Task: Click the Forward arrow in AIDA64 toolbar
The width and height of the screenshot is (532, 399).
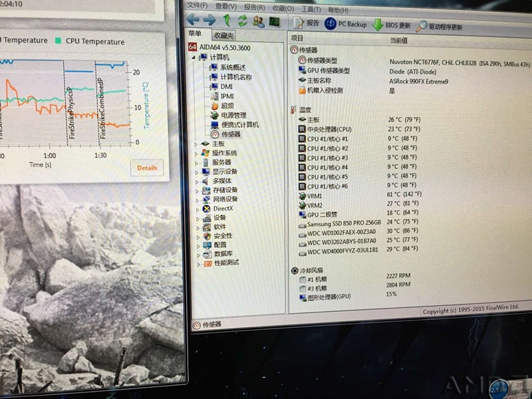Action: tap(209, 20)
